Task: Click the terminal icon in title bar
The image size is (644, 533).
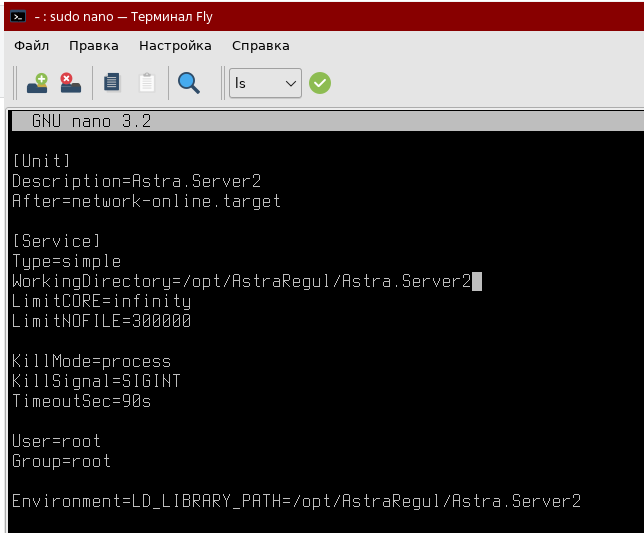Action: point(17,16)
